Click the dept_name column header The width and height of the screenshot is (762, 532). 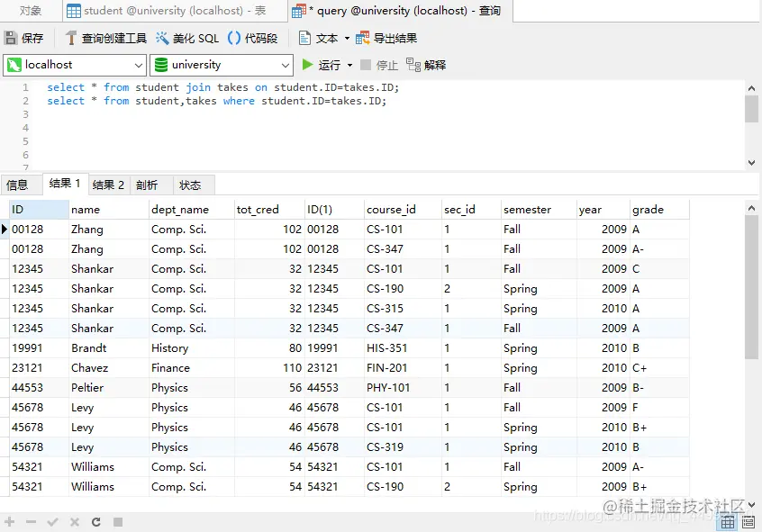coord(192,210)
